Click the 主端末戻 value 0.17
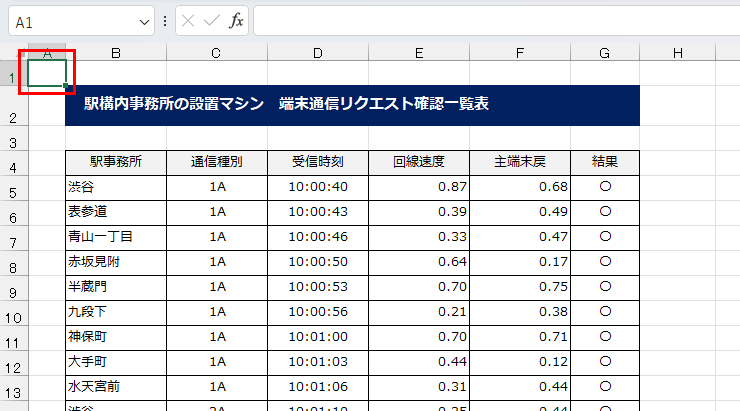This screenshot has height=411, width=740. 520,262
